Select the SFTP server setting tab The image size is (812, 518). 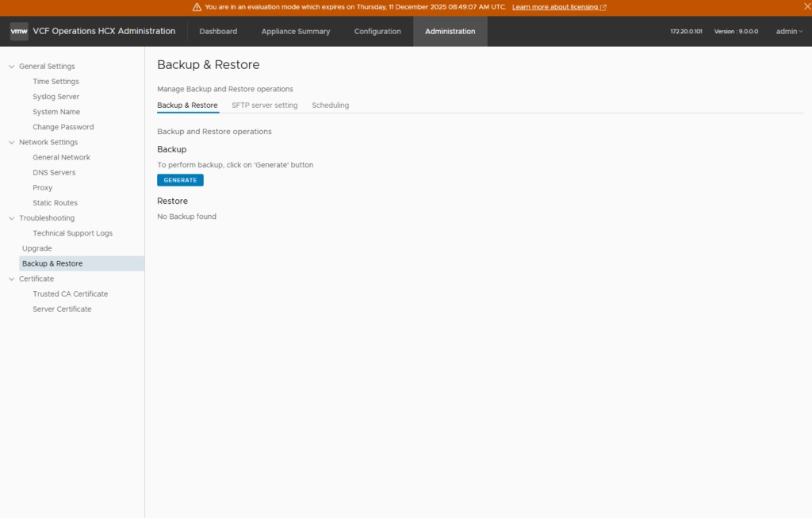[x=264, y=106]
